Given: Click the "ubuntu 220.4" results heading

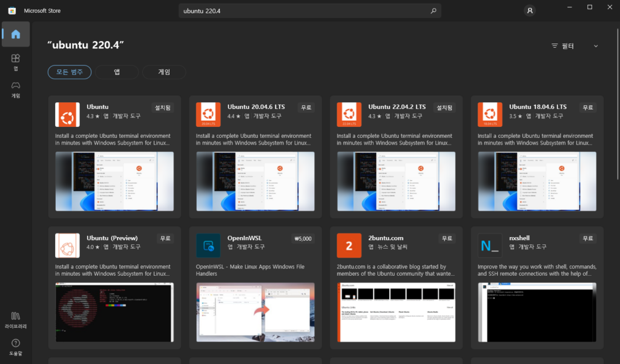Looking at the screenshot, I should pos(85,45).
